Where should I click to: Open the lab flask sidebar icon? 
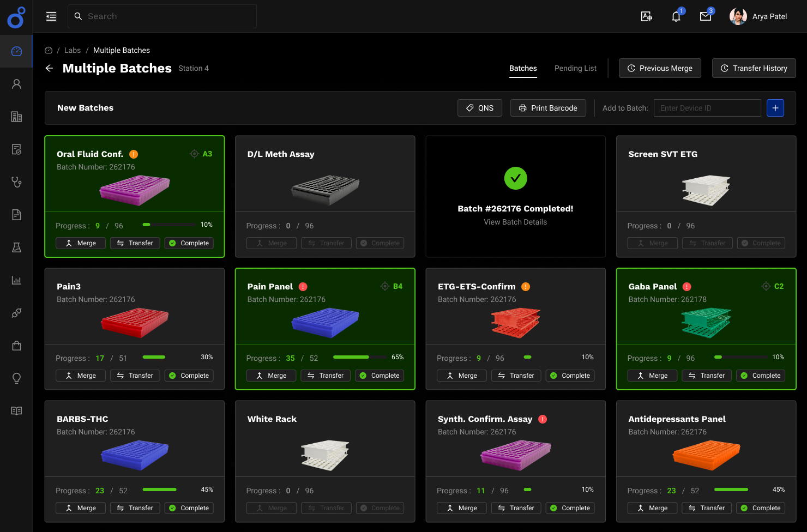tap(16, 247)
